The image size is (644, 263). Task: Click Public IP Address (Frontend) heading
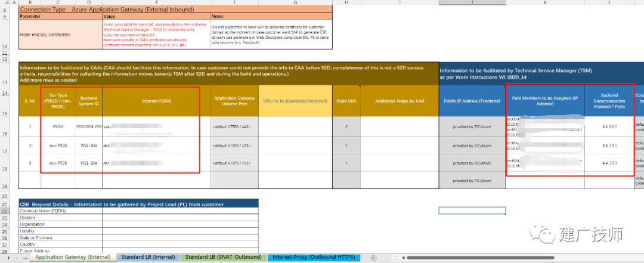coord(472,101)
